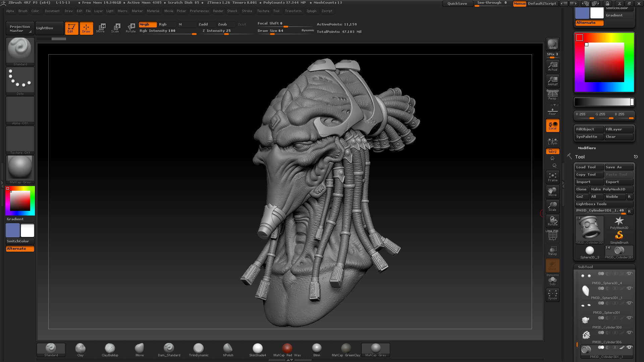Toggle Edit mode
The image size is (644, 362).
(71, 28)
